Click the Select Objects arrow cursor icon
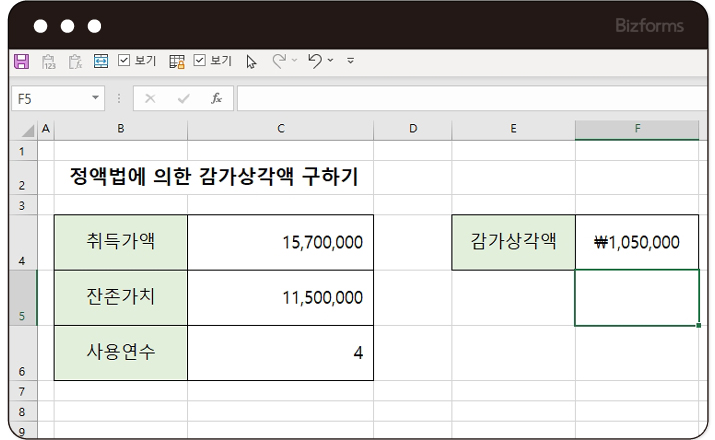715x440 pixels. (x=251, y=62)
